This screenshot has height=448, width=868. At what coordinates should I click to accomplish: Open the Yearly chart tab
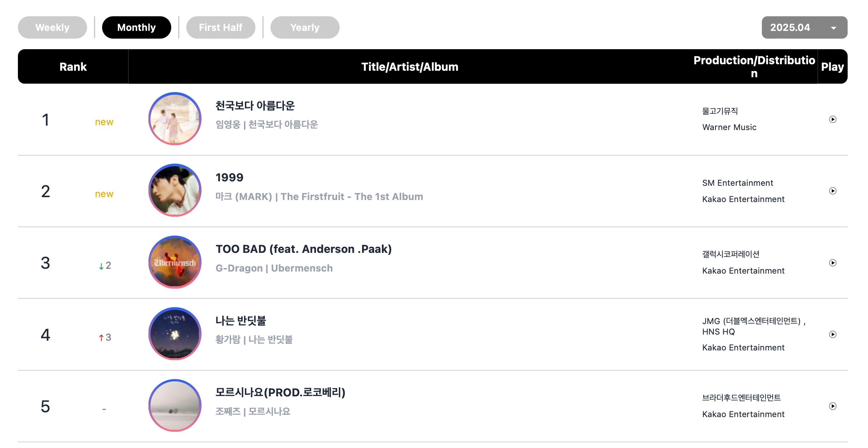point(305,28)
